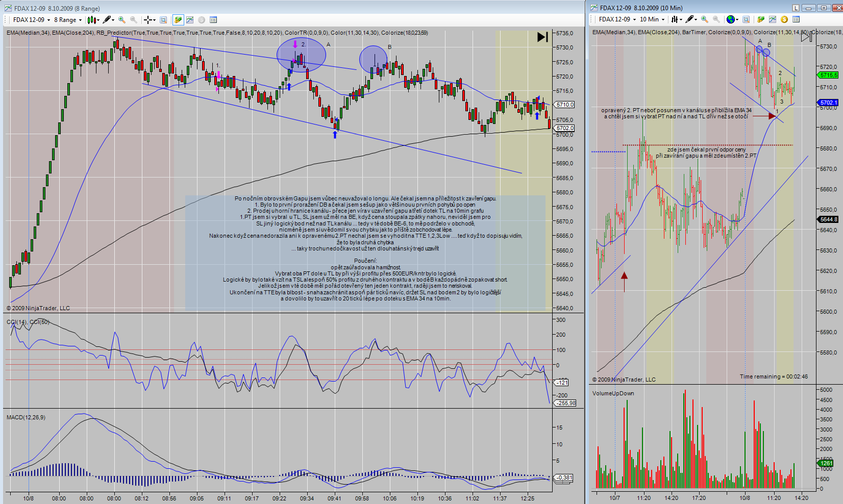This screenshot has width=843, height=504.
Task: Click the -121 CCI value marker
Action: [x=562, y=383]
